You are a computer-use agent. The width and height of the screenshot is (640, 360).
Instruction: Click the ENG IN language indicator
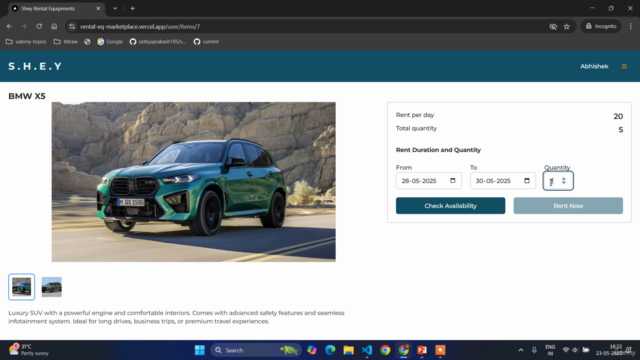coord(550,350)
